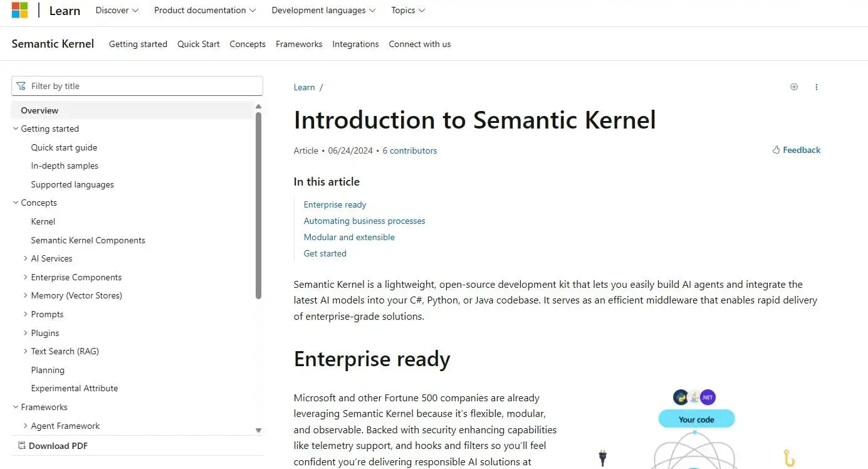Viewport: 868px width, 469px height.
Task: Open the Topics dropdown menu
Action: pos(408,10)
